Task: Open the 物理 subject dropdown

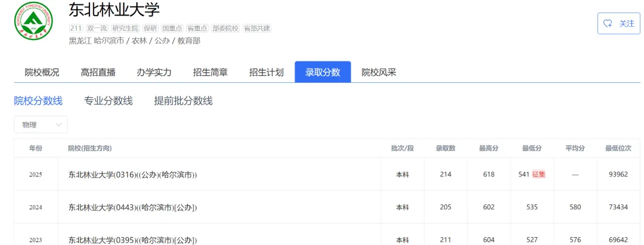Action: [41, 125]
